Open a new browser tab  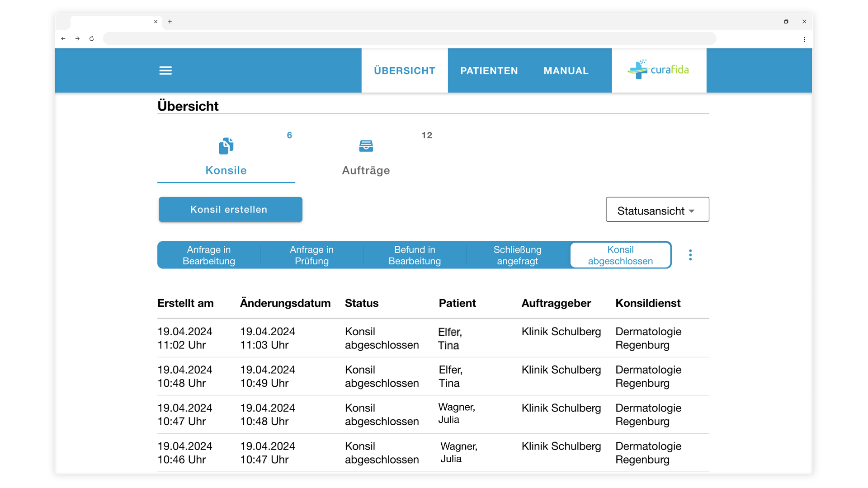click(x=170, y=21)
